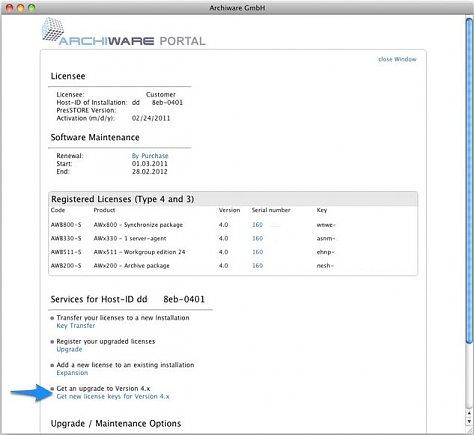Open the Expansion link
Screen dimensions: 474x435
[72, 373]
